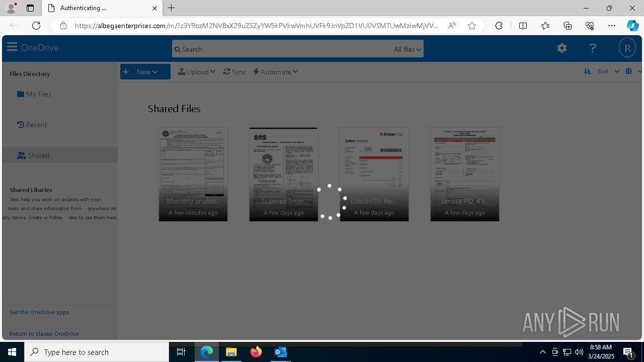Select My Files in the sidebar
The height and width of the screenshot is (362, 644).
coord(34,94)
